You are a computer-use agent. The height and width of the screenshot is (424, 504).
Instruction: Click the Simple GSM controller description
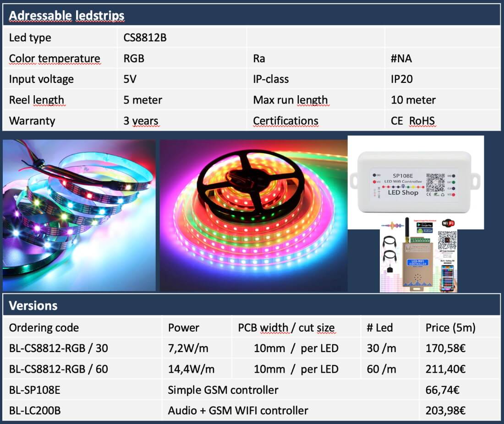223,390
